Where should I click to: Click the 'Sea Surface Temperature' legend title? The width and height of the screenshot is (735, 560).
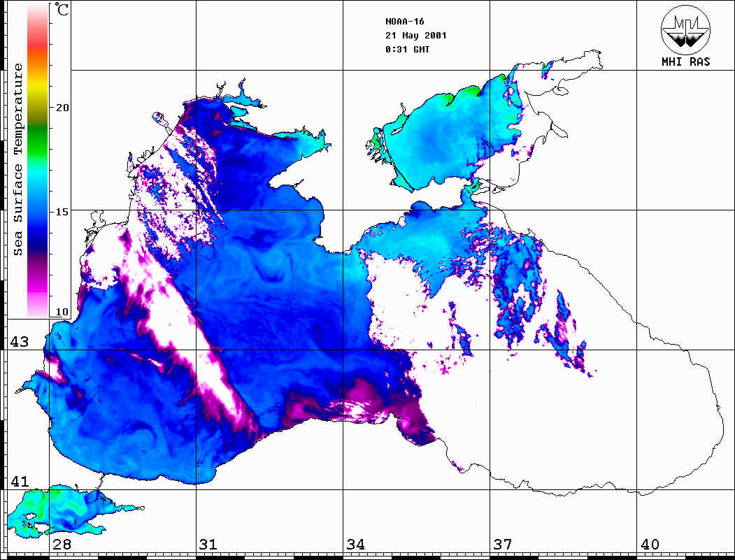coord(17,159)
